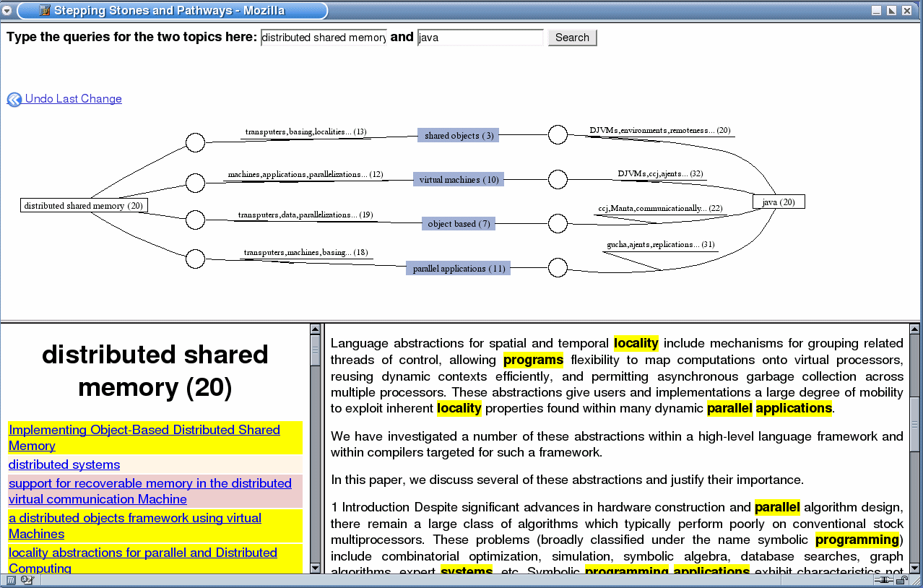Open the window menu icon in title bar
The image size is (923, 588).
[7, 10]
